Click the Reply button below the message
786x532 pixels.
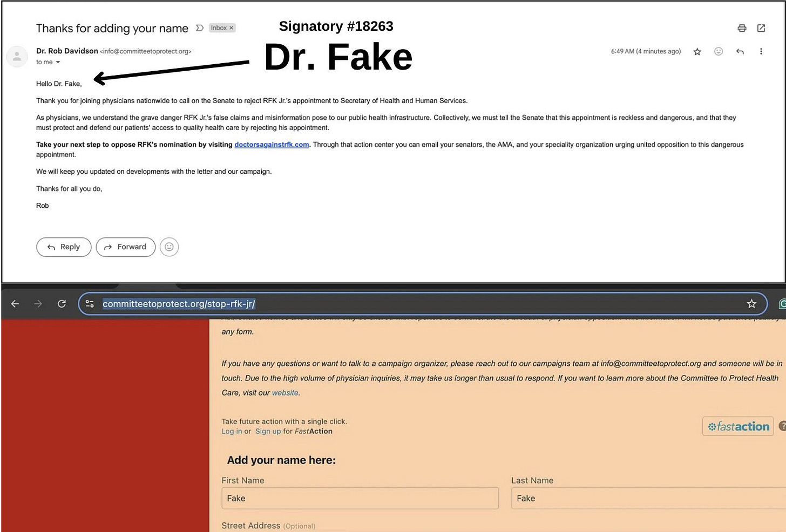(x=64, y=247)
